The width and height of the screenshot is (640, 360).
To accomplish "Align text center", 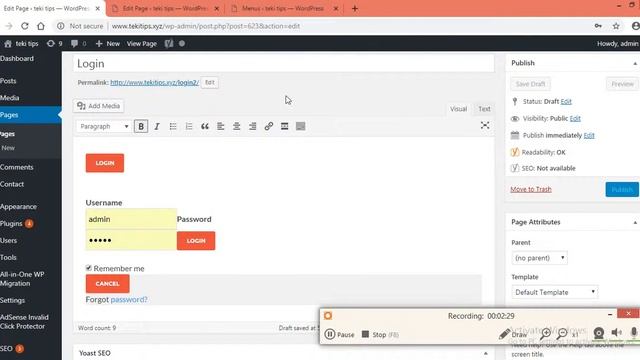I will click(236, 127).
